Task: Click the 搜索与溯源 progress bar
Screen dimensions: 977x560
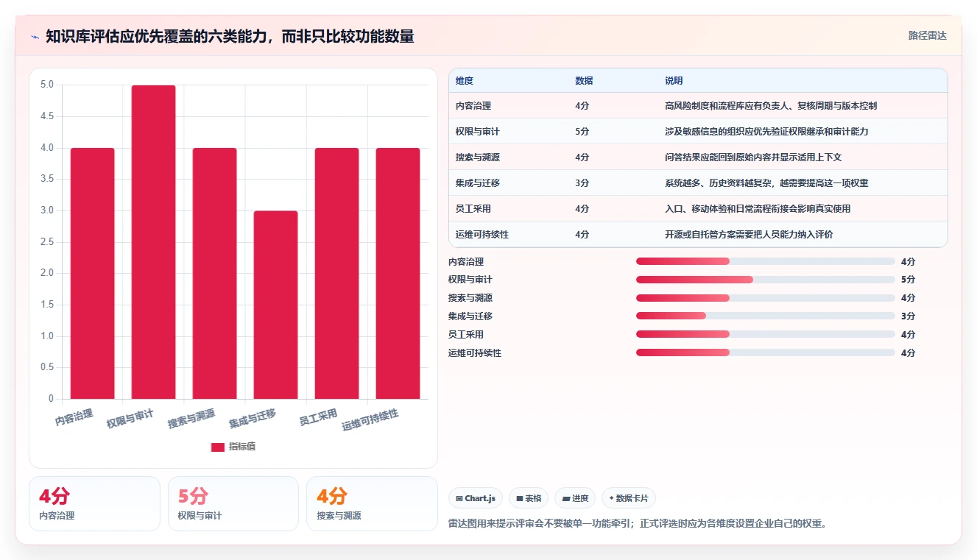Action: pyautogui.click(x=766, y=298)
